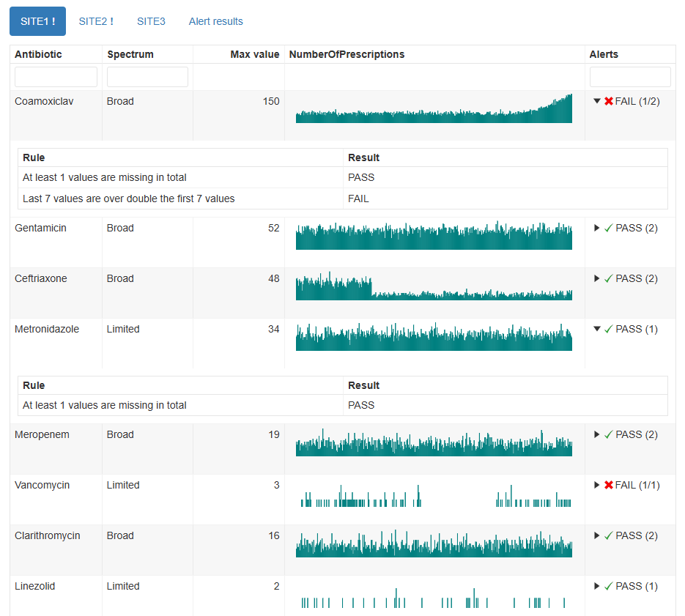The width and height of the screenshot is (685, 616).
Task: Open the Alert results tab
Action: (x=215, y=21)
